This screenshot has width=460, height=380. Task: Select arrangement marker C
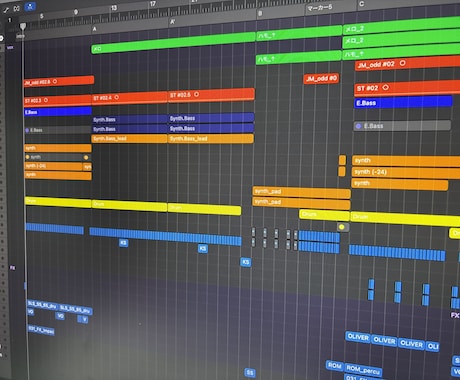pyautogui.click(x=362, y=4)
